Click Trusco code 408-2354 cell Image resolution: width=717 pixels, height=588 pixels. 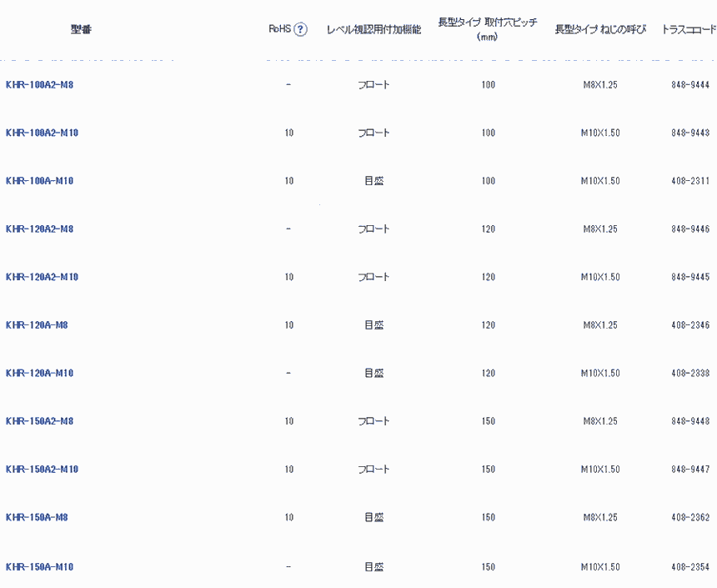(690, 567)
